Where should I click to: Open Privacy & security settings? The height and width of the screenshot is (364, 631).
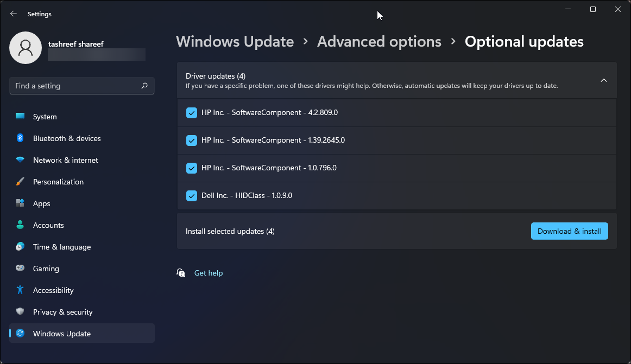pyautogui.click(x=62, y=311)
